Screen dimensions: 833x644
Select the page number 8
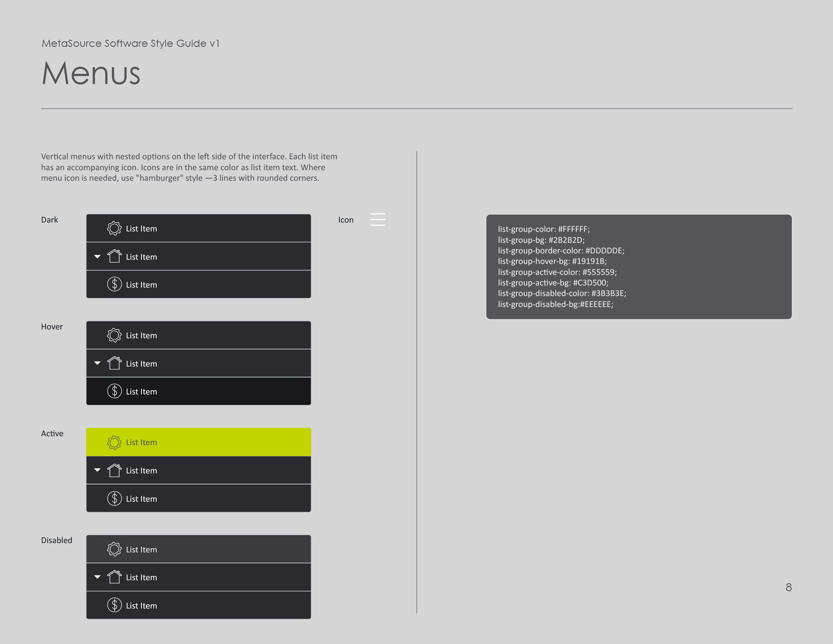click(788, 587)
